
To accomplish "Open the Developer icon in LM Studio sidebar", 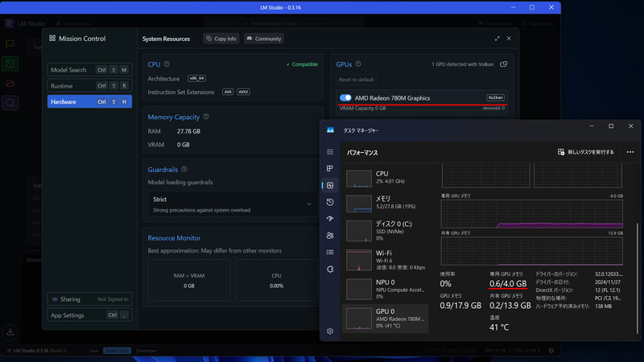I will click(x=10, y=64).
